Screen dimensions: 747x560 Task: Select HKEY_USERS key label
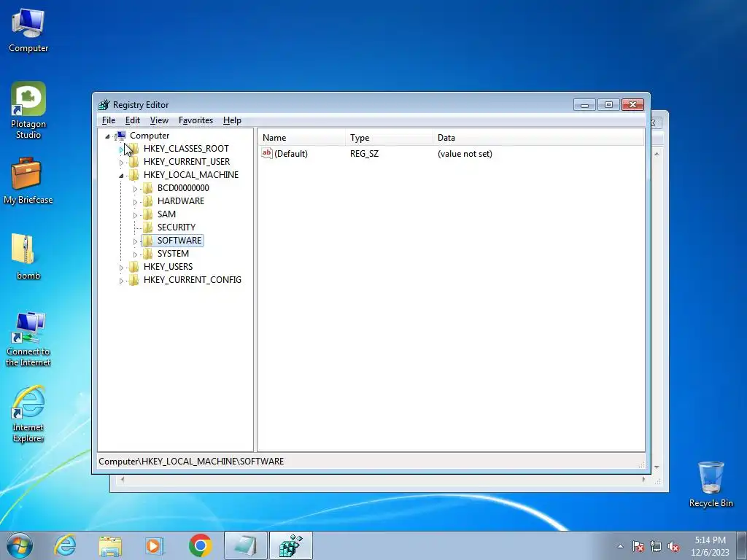coord(169,267)
